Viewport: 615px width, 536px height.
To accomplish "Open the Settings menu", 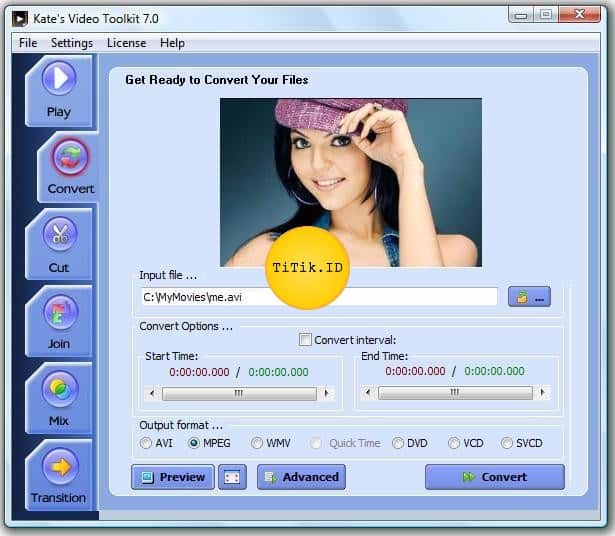I will 72,43.
